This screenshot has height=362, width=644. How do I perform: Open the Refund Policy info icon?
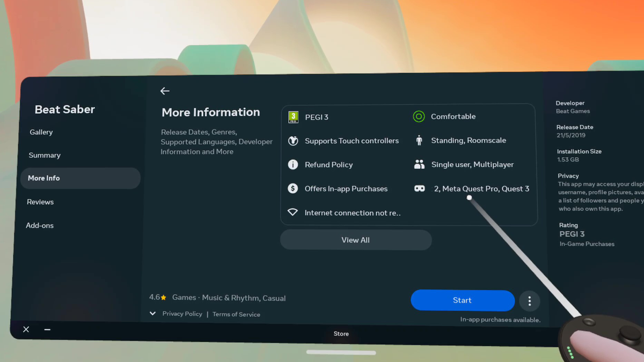(293, 164)
